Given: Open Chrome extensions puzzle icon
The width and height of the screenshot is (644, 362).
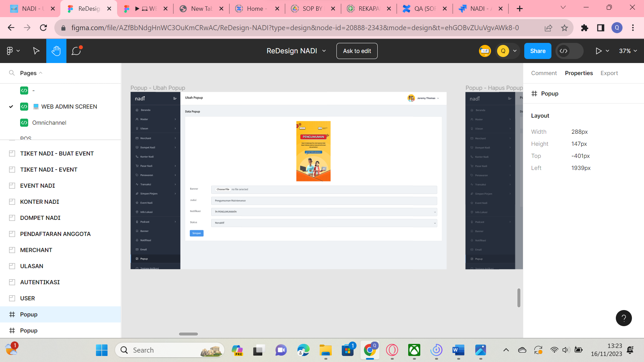Looking at the screenshot, I should [585, 28].
